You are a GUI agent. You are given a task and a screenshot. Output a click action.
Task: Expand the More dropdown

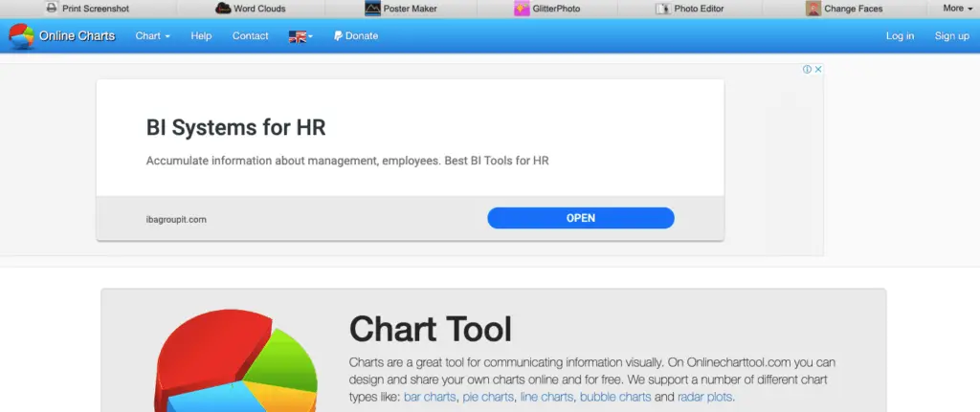coord(957,8)
